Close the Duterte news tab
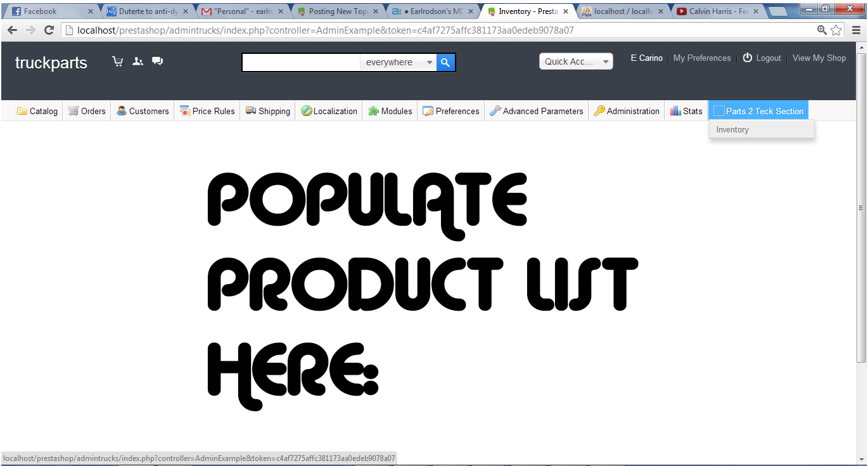 pyautogui.click(x=186, y=11)
